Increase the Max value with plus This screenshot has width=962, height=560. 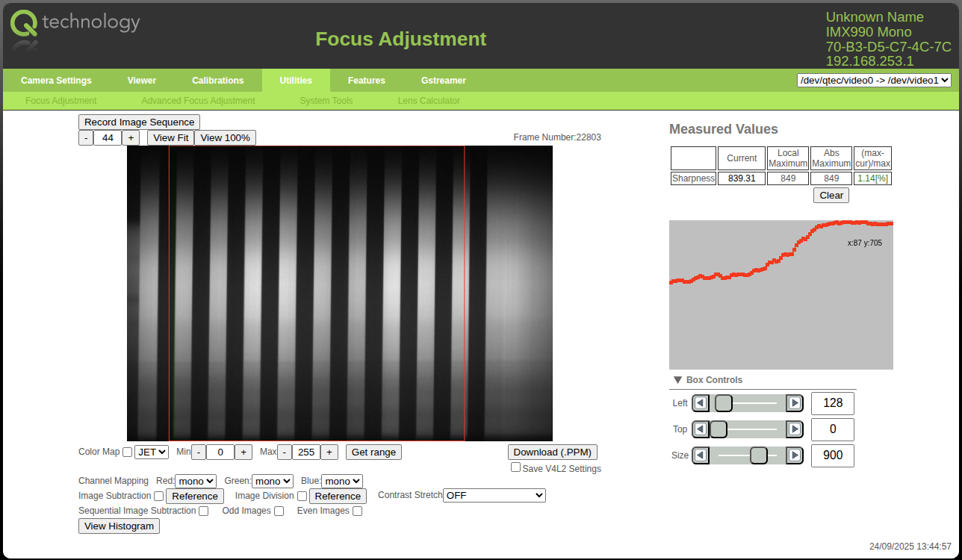330,452
